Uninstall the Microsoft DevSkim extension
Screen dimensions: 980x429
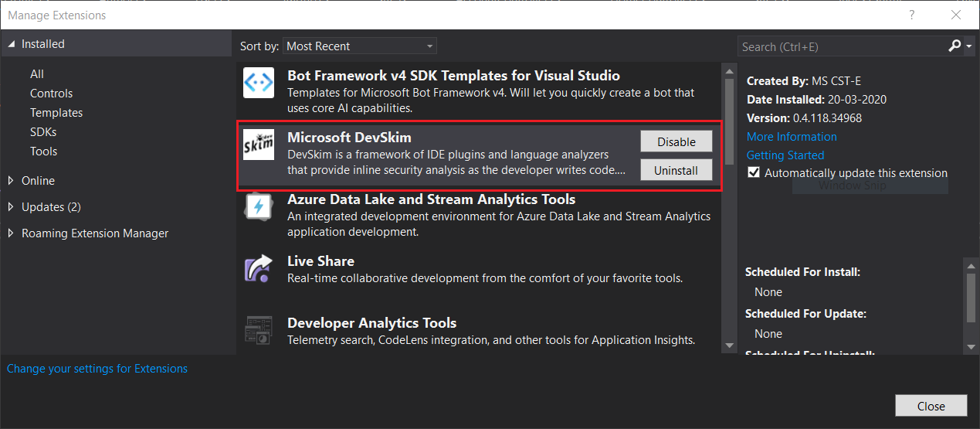(x=677, y=170)
